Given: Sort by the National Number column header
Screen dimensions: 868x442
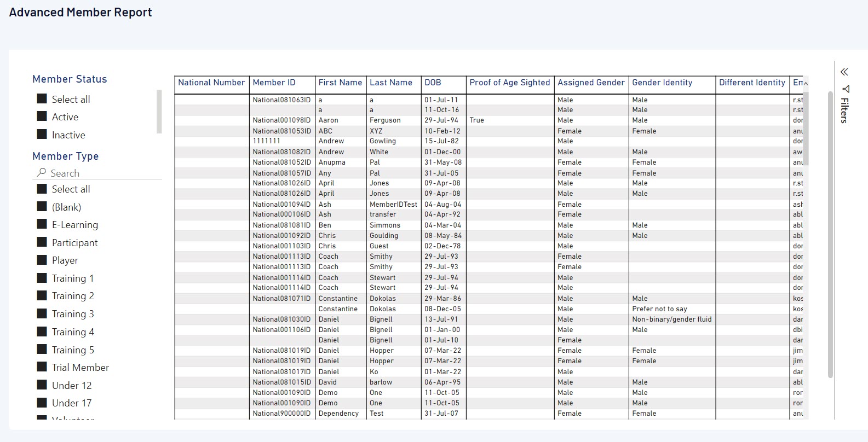Looking at the screenshot, I should click(x=211, y=83).
